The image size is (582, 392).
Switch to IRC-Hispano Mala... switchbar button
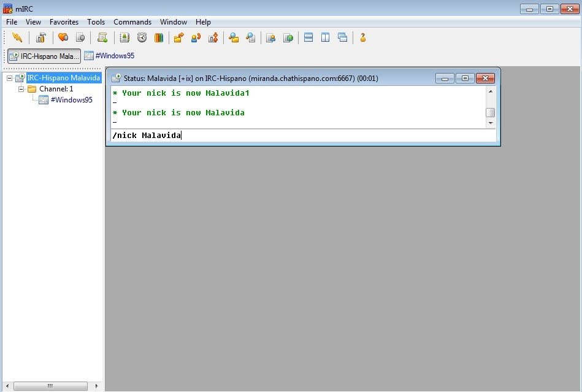(x=44, y=56)
